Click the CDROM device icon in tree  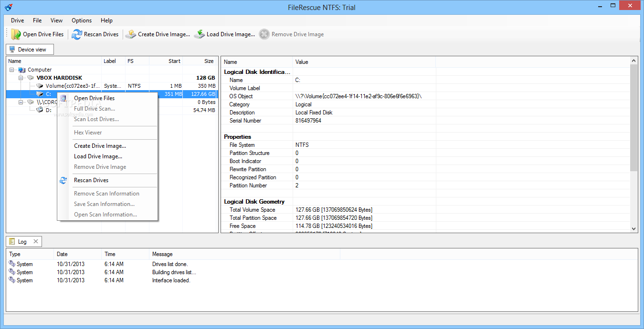point(31,102)
